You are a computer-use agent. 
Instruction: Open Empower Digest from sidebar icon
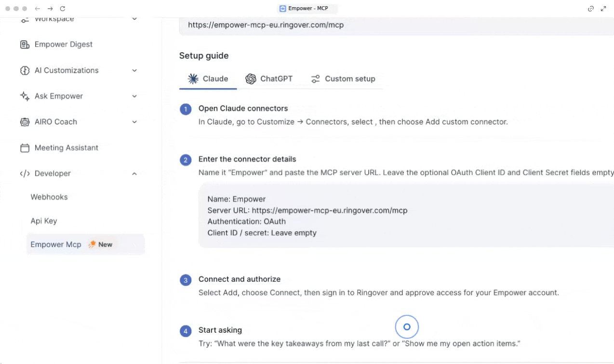point(25,44)
